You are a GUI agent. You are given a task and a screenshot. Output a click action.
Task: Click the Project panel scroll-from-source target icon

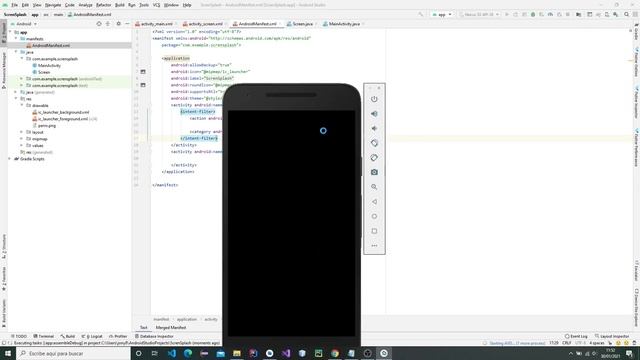[x=99, y=24]
